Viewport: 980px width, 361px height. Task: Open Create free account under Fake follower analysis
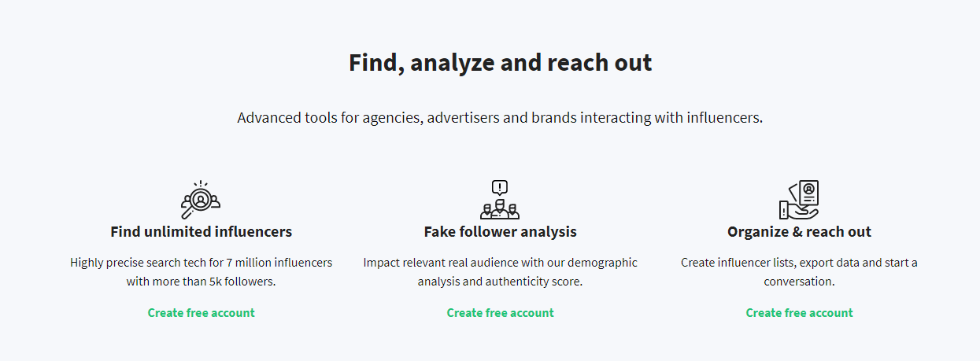[500, 313]
